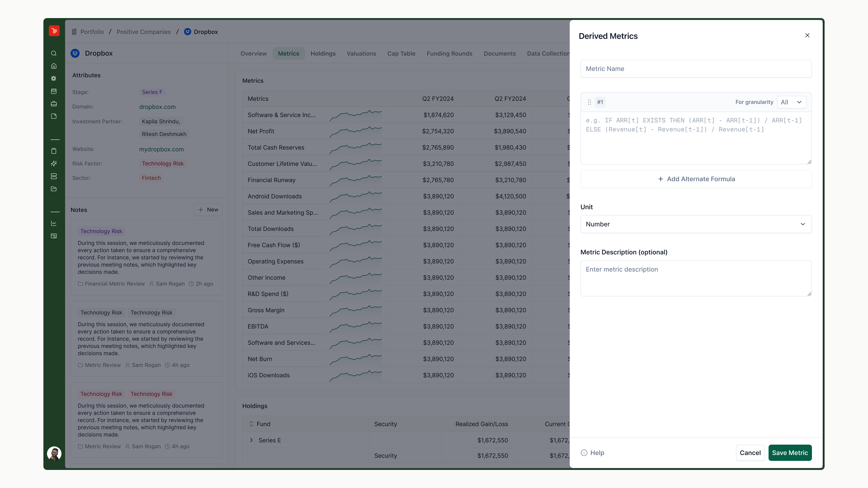Screen dimensions: 868x488
Task: Open the stacked rows sidebar icon
Action: [x=54, y=176]
